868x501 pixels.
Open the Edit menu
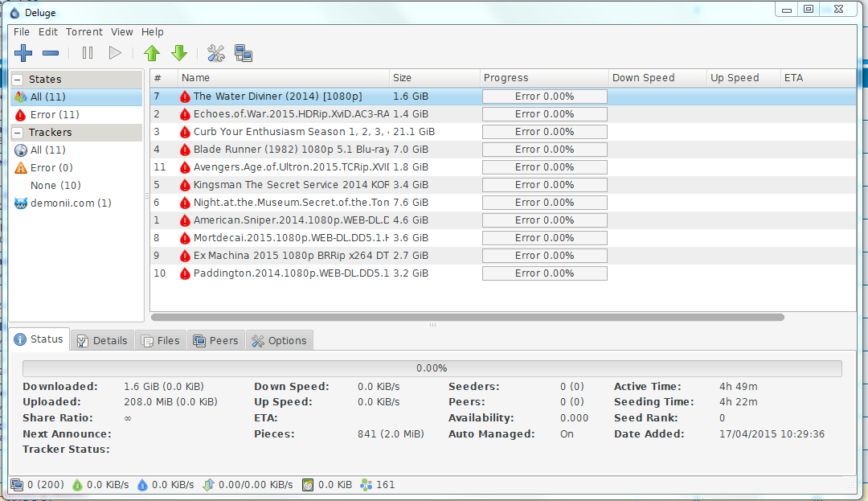[x=47, y=32]
